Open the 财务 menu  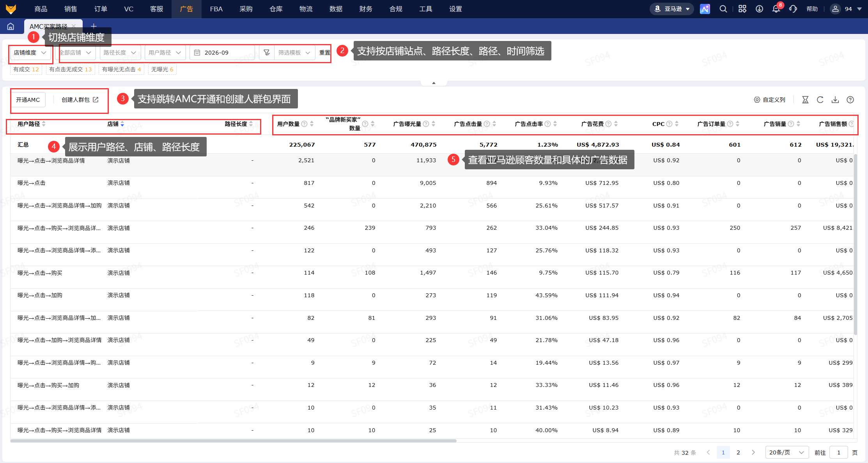[366, 9]
